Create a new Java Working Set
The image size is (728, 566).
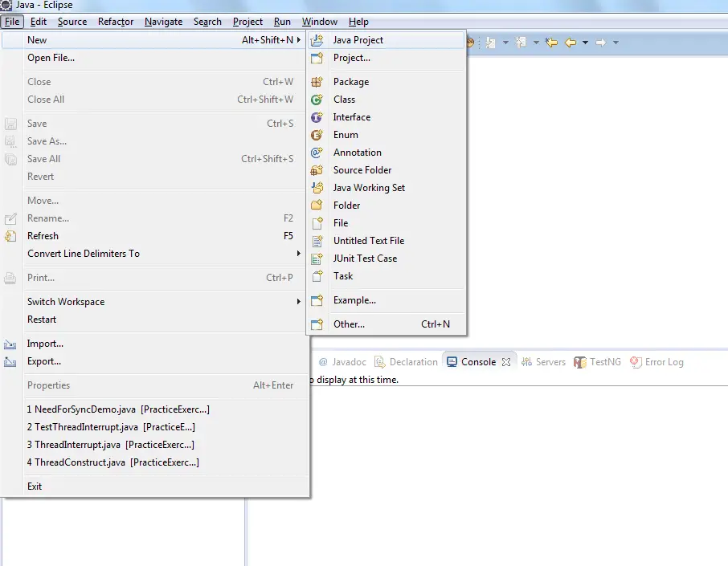[368, 187]
